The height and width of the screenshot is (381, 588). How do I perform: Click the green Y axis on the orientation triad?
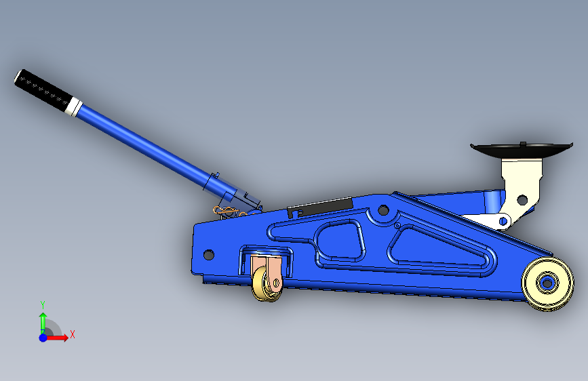pos(43,323)
